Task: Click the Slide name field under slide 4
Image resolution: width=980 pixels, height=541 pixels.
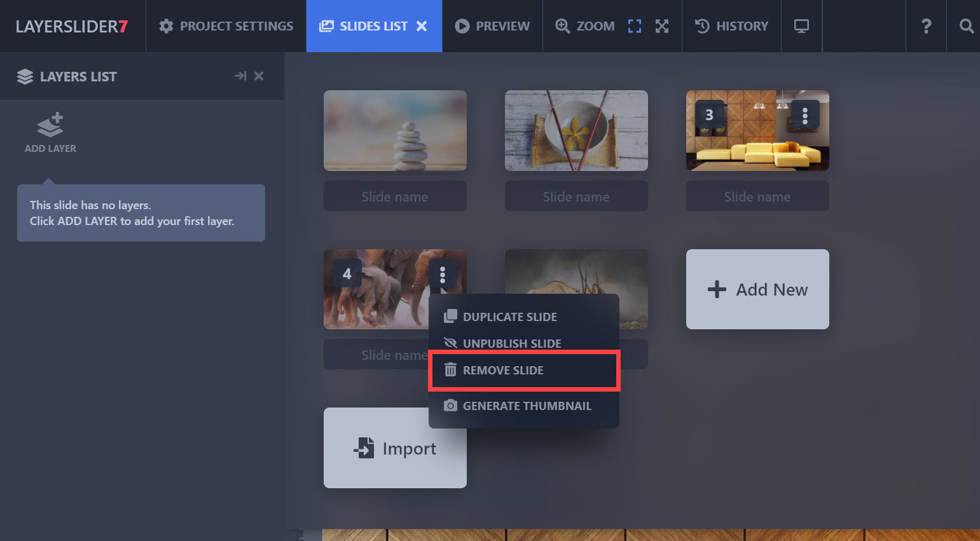Action: pos(376,355)
